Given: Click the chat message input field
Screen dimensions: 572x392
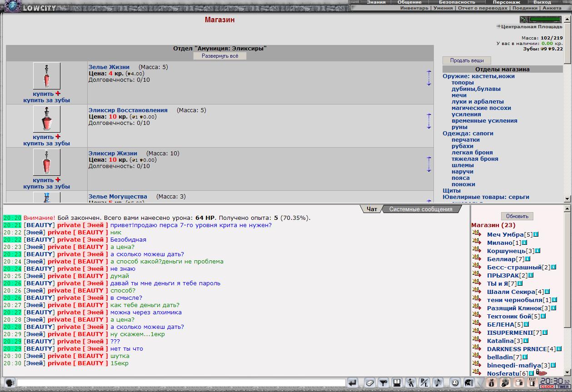Looking at the screenshot, I should [181, 382].
